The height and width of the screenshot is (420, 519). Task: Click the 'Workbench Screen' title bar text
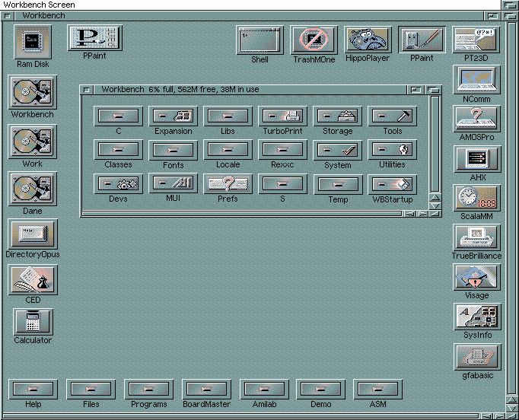click(x=39, y=5)
